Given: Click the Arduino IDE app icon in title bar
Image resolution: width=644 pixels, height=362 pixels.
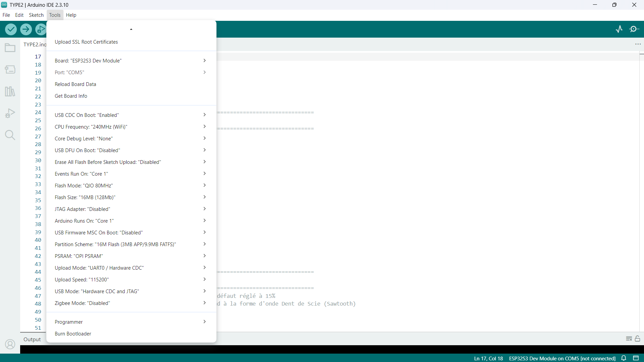Looking at the screenshot, I should [4, 5].
